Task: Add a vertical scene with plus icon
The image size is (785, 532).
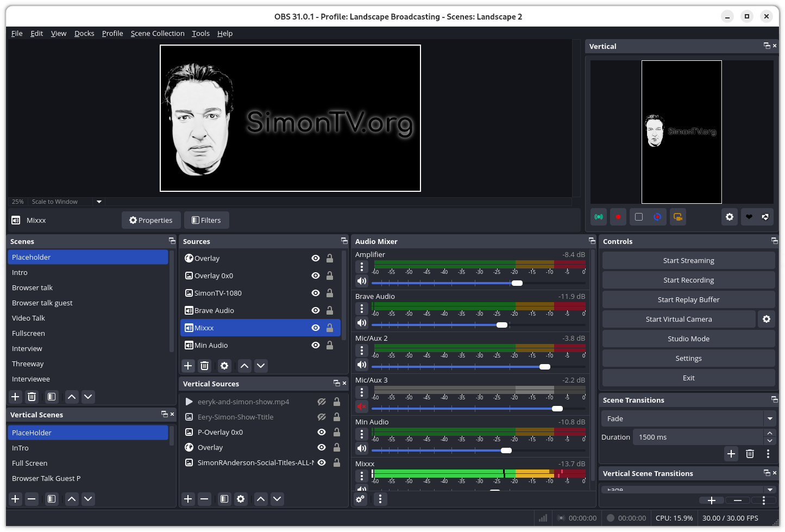Action: (15, 499)
